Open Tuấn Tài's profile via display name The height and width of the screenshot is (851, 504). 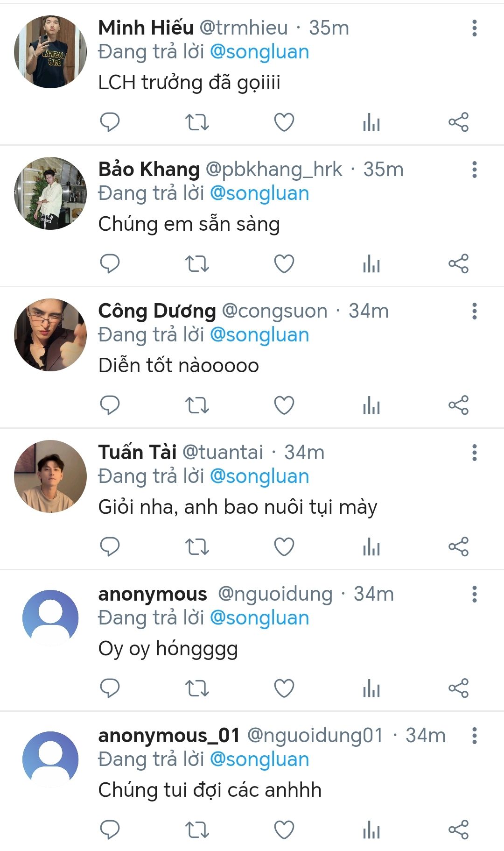pyautogui.click(x=137, y=452)
